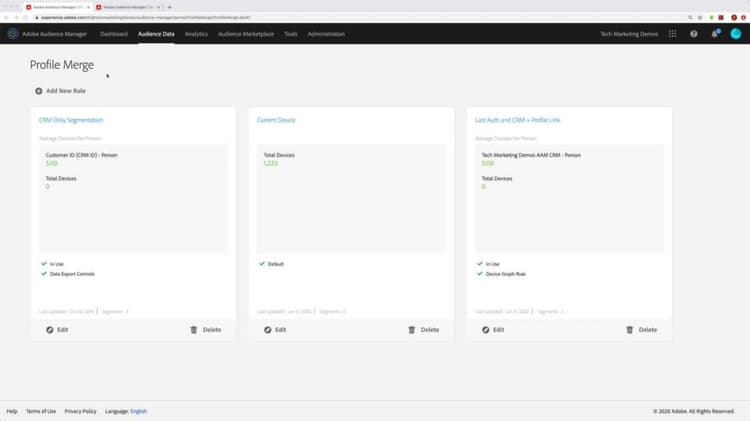Click the Tech Marketing Demos organization name
The image size is (750, 421).
(629, 34)
